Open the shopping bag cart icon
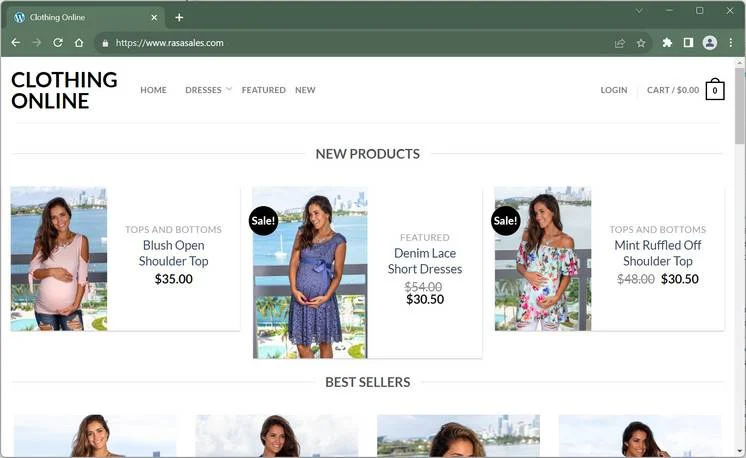This screenshot has height=458, width=746. tap(715, 89)
